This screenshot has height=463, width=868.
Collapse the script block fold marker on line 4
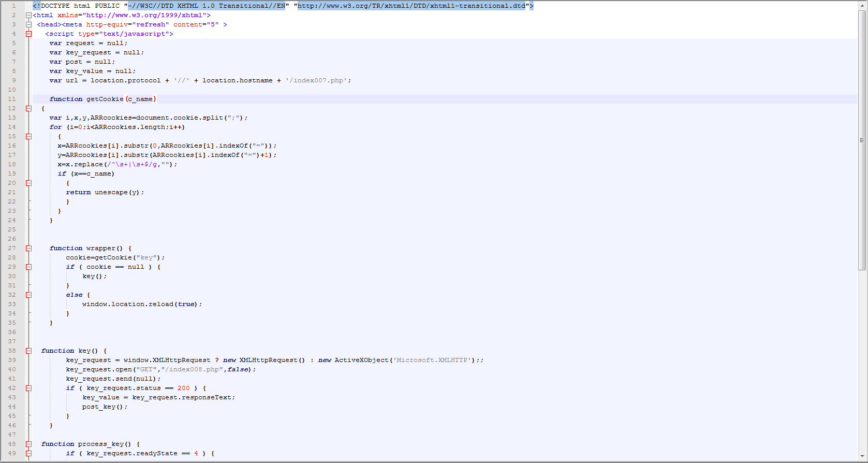pyautogui.click(x=29, y=34)
